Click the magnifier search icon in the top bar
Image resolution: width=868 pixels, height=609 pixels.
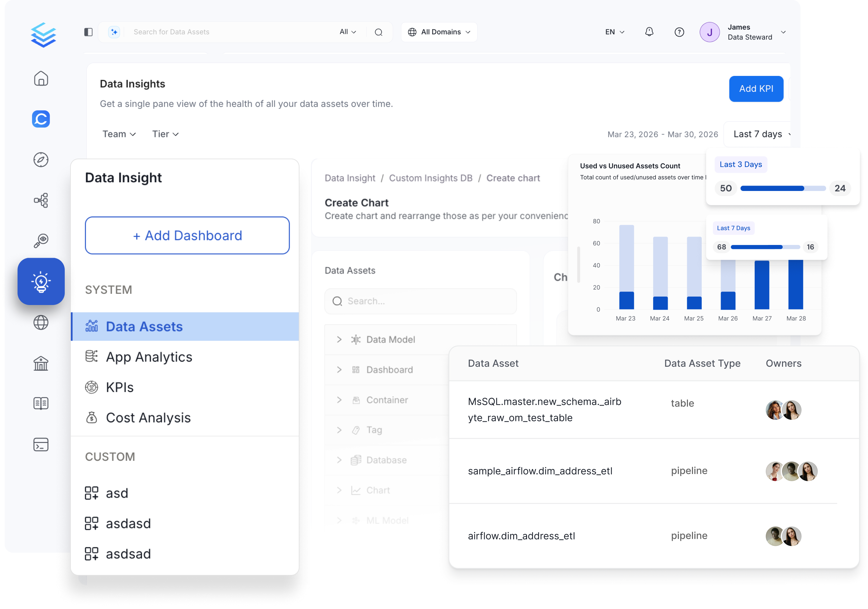[x=378, y=32]
